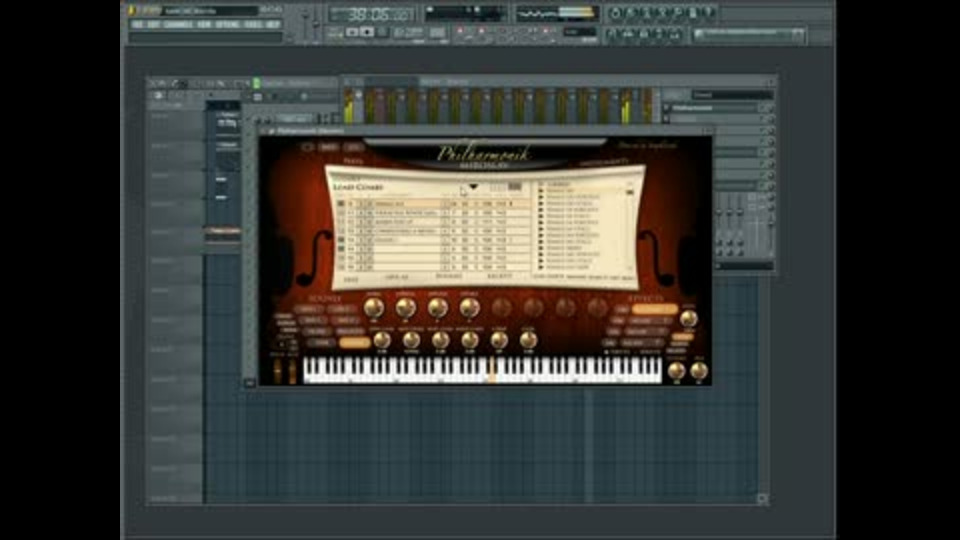The height and width of the screenshot is (540, 960).
Task: Click the hint bar search field at top right
Action: coord(748,35)
